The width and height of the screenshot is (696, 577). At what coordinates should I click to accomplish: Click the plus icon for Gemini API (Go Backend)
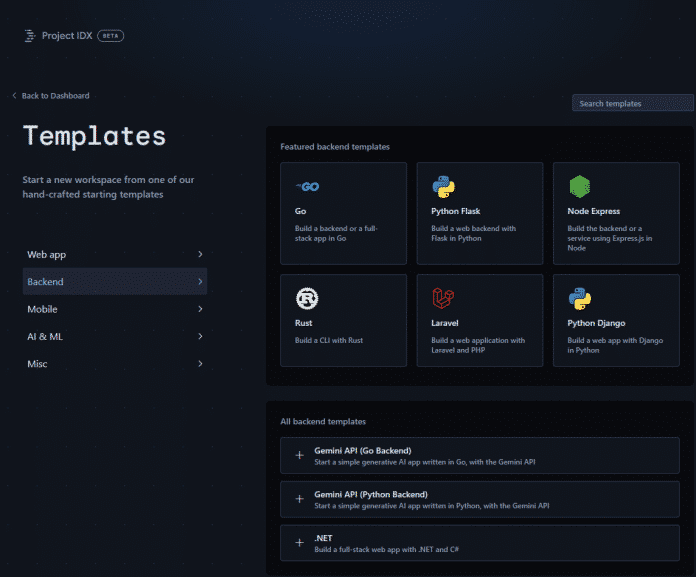click(x=300, y=455)
